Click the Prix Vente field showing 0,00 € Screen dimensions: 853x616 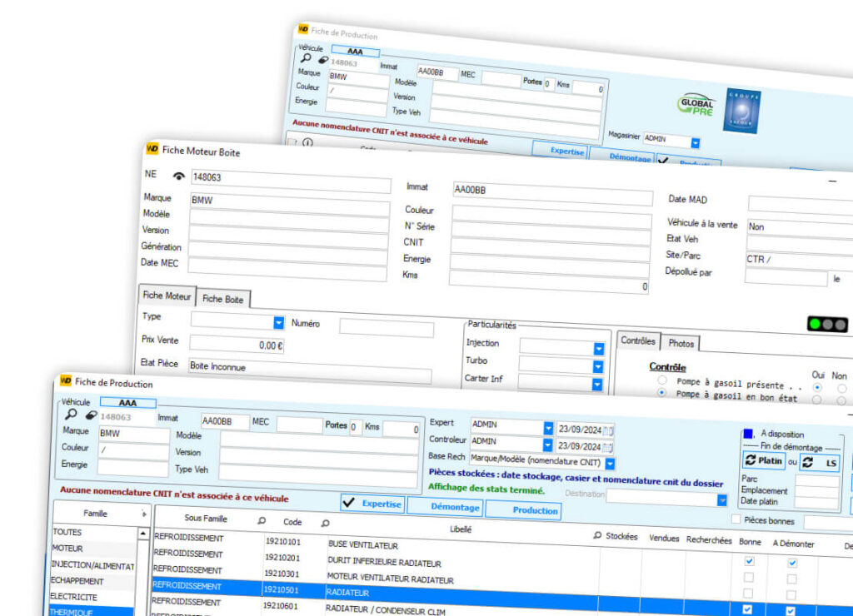click(237, 344)
